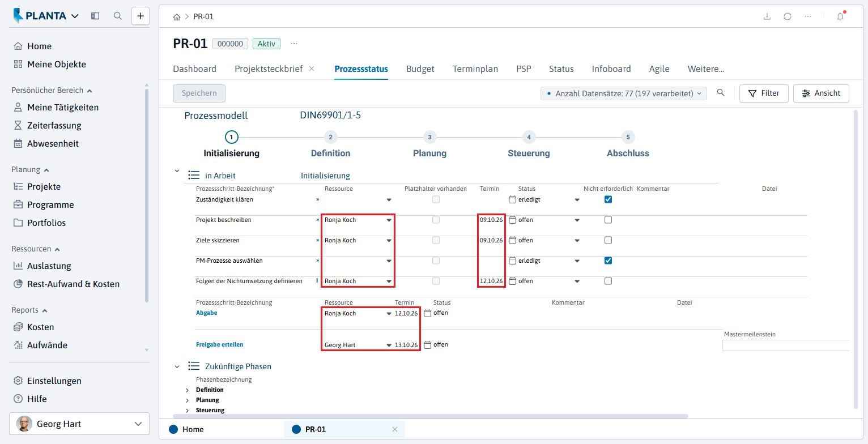Collapse the in Arbeit section
868x444 pixels.
177,171
